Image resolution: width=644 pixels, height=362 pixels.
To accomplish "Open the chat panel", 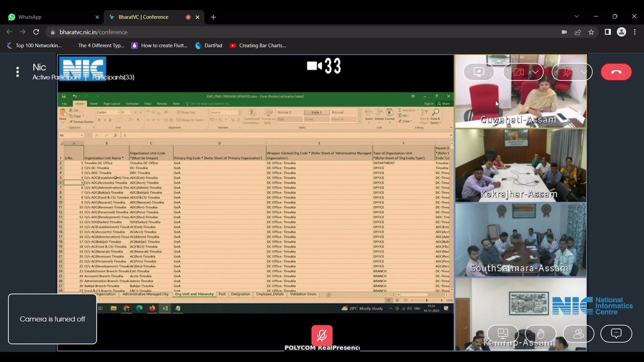I will pyautogui.click(x=616, y=333).
